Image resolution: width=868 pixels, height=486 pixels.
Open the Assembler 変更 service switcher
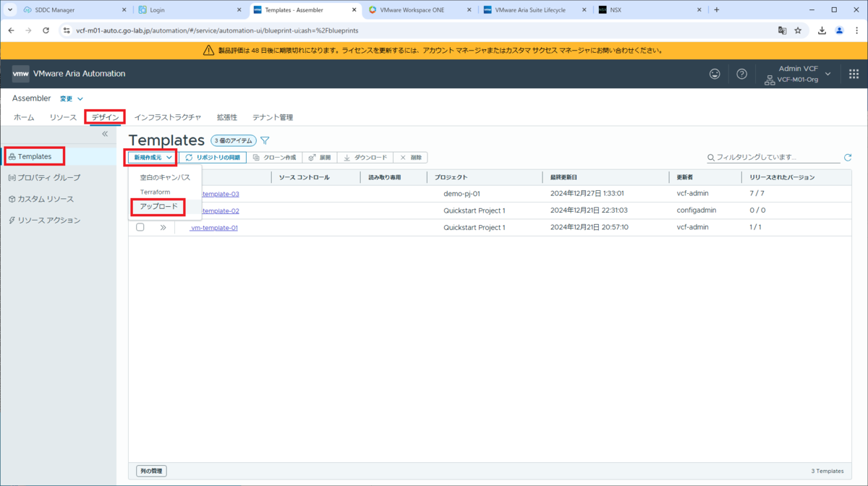[71, 99]
